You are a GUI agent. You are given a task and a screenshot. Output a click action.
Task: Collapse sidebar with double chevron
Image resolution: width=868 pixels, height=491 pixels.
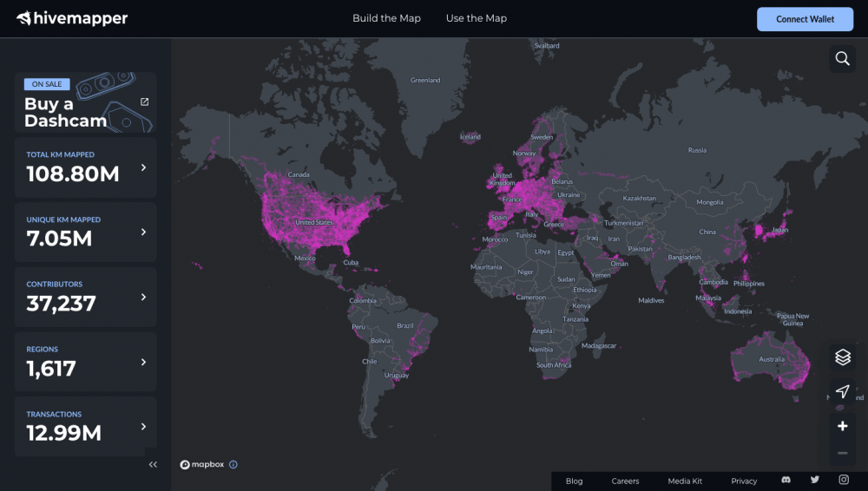tap(153, 464)
